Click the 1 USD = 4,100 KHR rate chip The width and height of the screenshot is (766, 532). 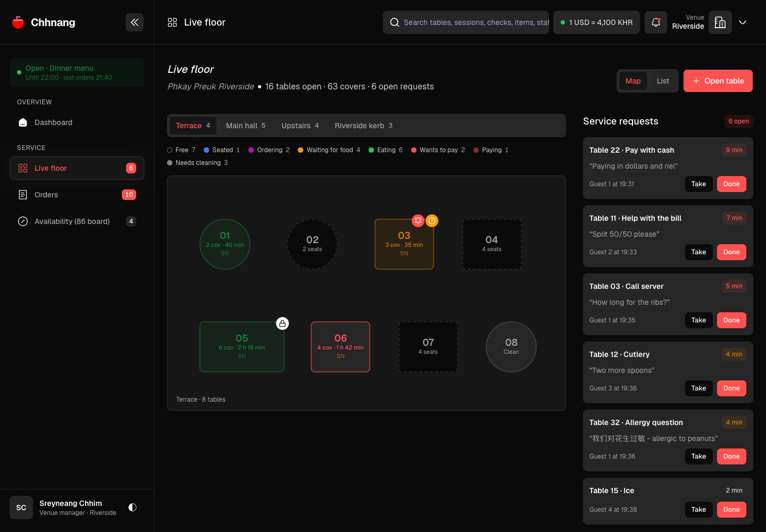[x=596, y=22]
